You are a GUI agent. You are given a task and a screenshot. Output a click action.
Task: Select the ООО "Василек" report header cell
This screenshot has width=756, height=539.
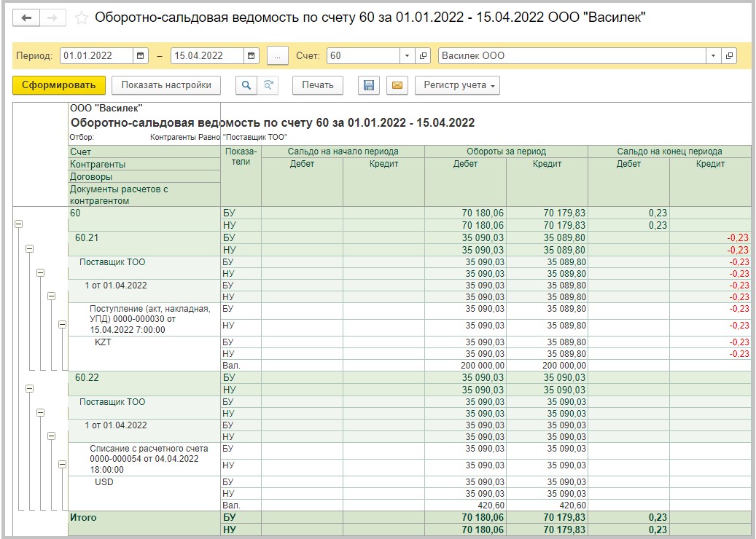(x=106, y=109)
